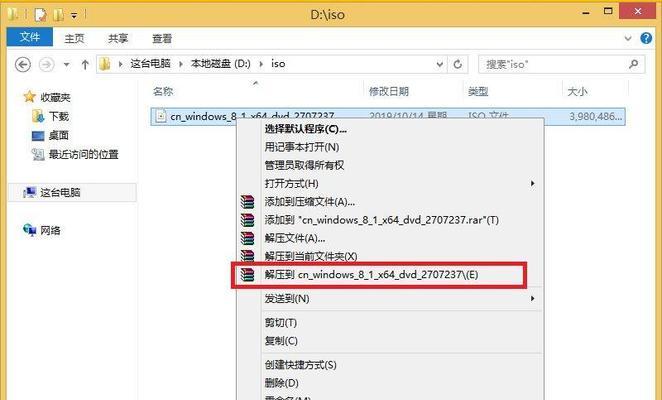Choose 解压到 cn_windows_8_1_x64_dvd_2707237\(E)
The image size is (662, 400).
point(372,275)
